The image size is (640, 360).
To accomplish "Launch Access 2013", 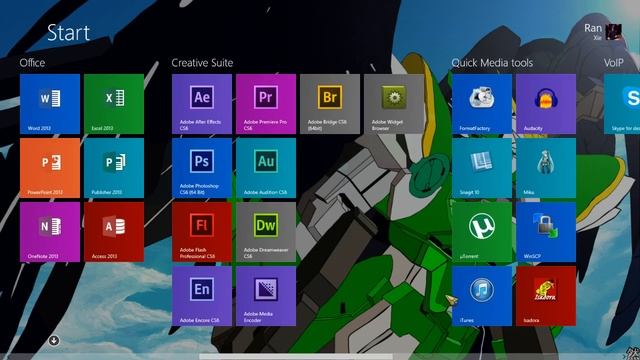I will pos(114,232).
